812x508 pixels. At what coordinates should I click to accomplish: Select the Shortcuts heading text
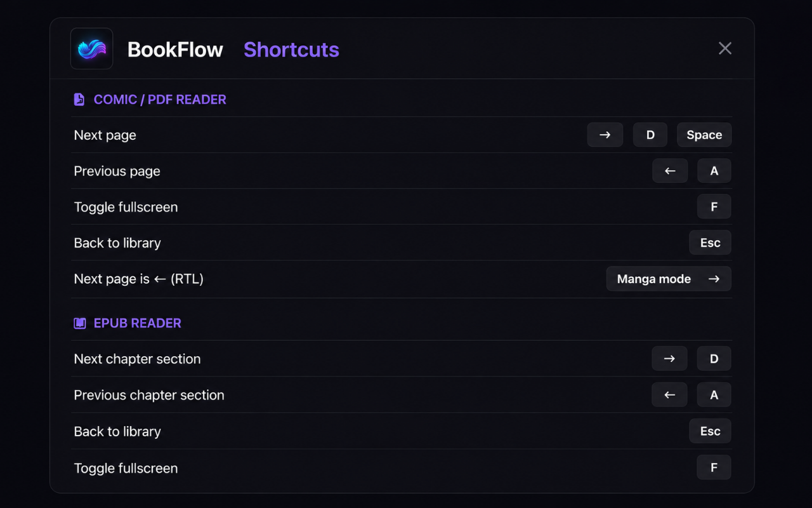(x=291, y=50)
